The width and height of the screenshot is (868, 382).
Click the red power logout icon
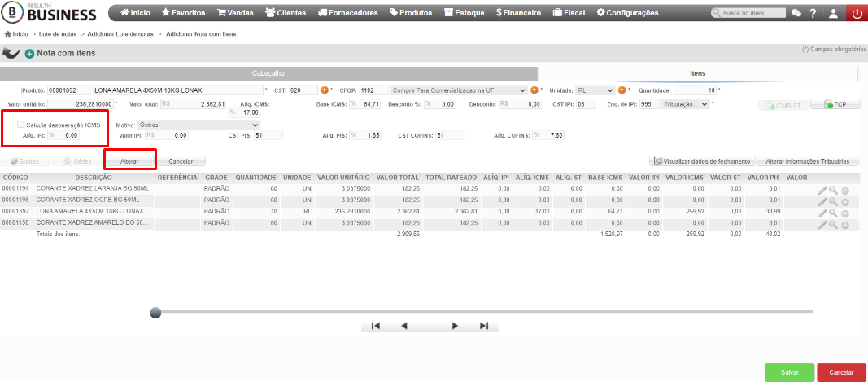pyautogui.click(x=857, y=13)
